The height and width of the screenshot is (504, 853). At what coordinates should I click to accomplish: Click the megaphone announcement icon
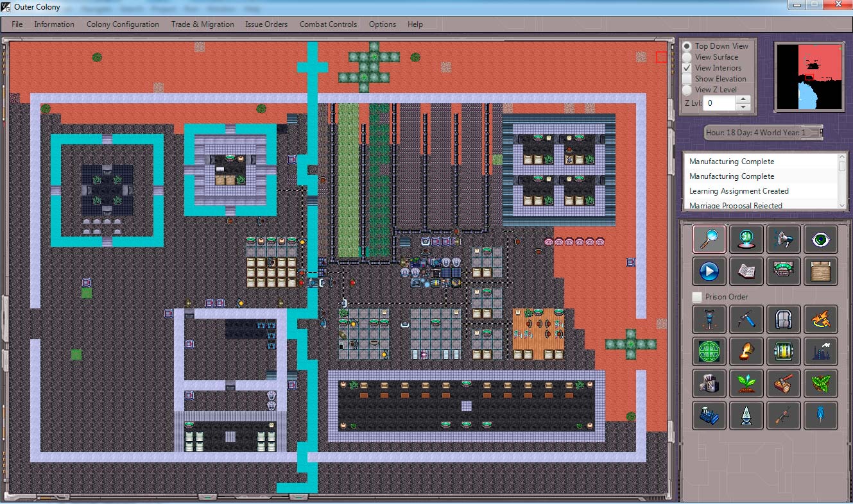783,239
